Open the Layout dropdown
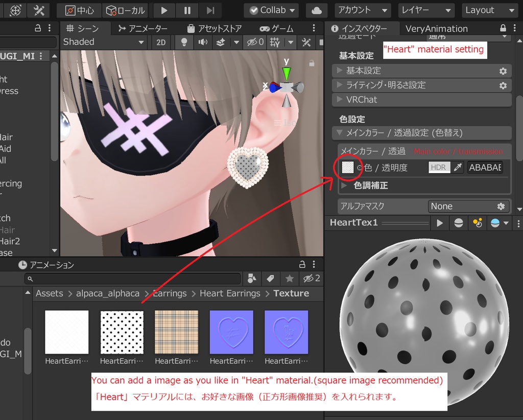Viewport: 523px width, 420px height. click(x=490, y=11)
